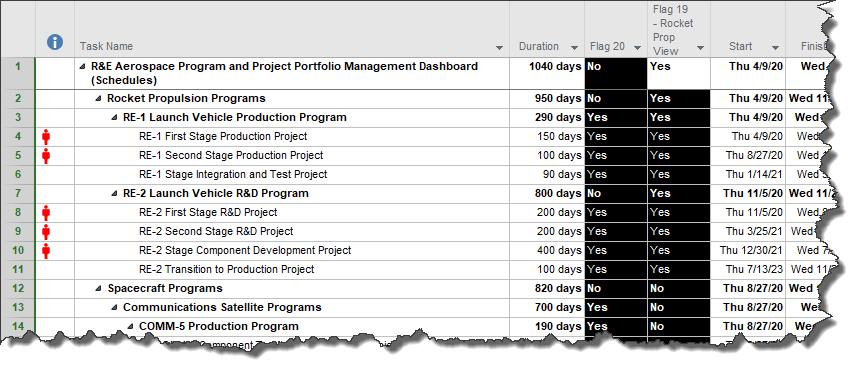The width and height of the screenshot is (861, 372).
Task: Click Flag 20 value for RE-1 Launch Vehicle Program
Action: pyautogui.click(x=616, y=118)
